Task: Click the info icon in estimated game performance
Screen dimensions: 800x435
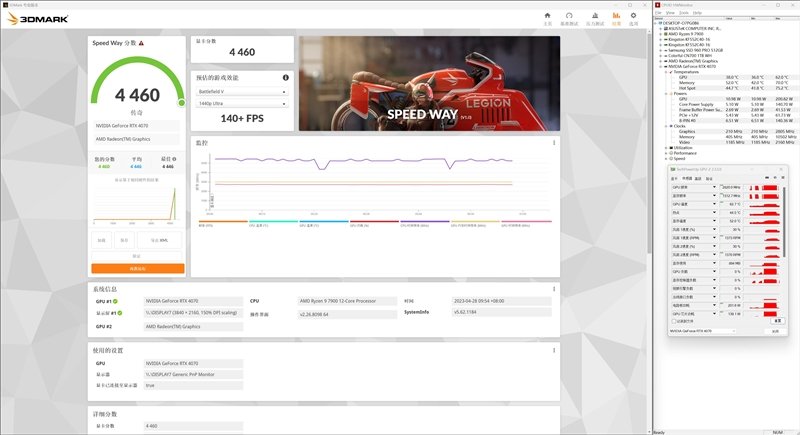Action: coord(286,78)
